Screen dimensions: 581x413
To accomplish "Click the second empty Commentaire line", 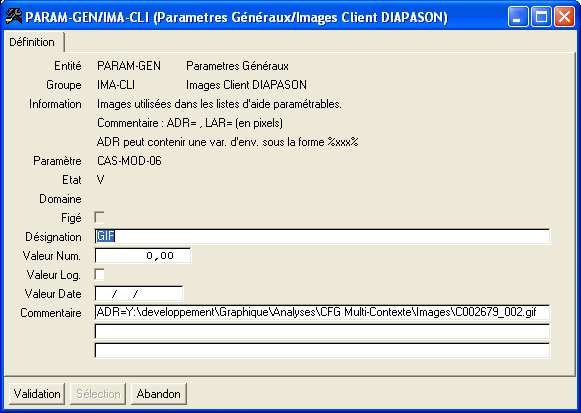I will point(322,332).
